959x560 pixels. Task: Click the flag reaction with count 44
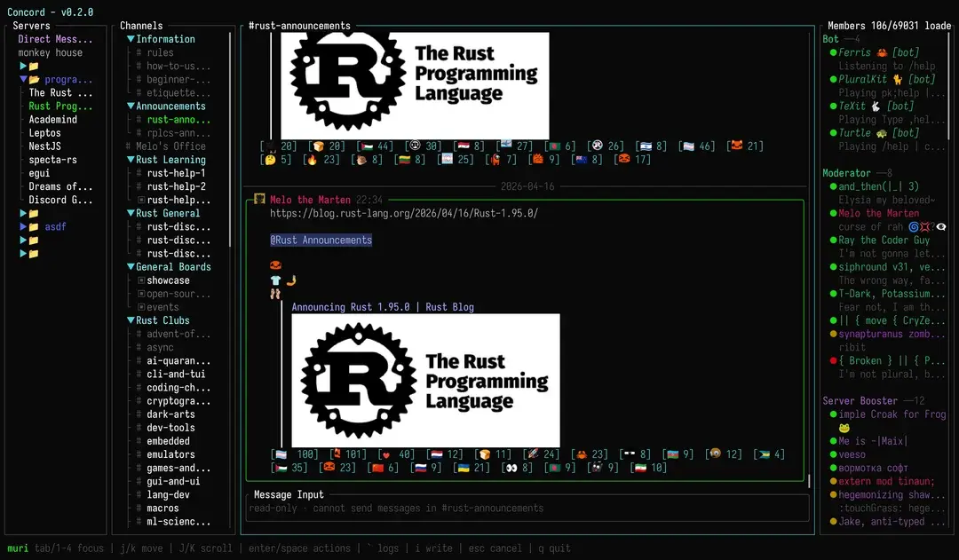(375, 146)
